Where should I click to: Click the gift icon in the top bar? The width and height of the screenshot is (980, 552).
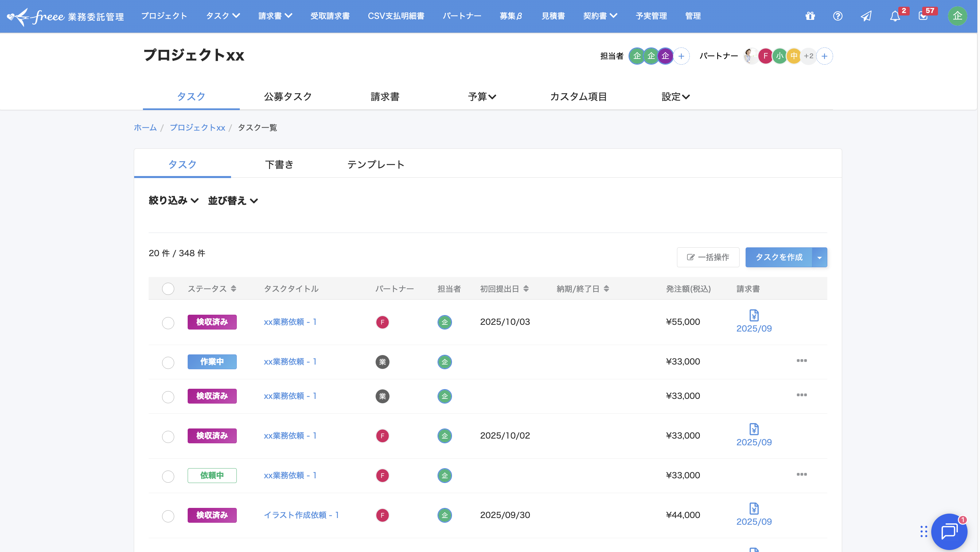click(x=810, y=16)
